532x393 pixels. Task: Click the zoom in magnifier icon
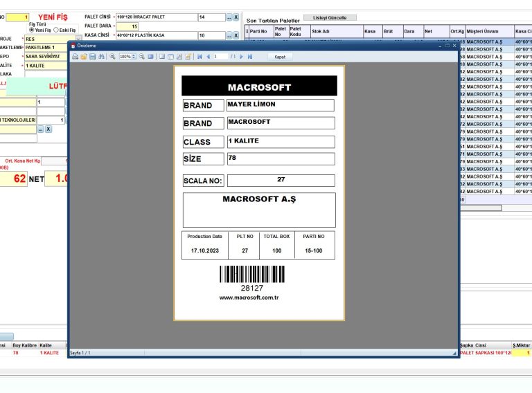112,57
